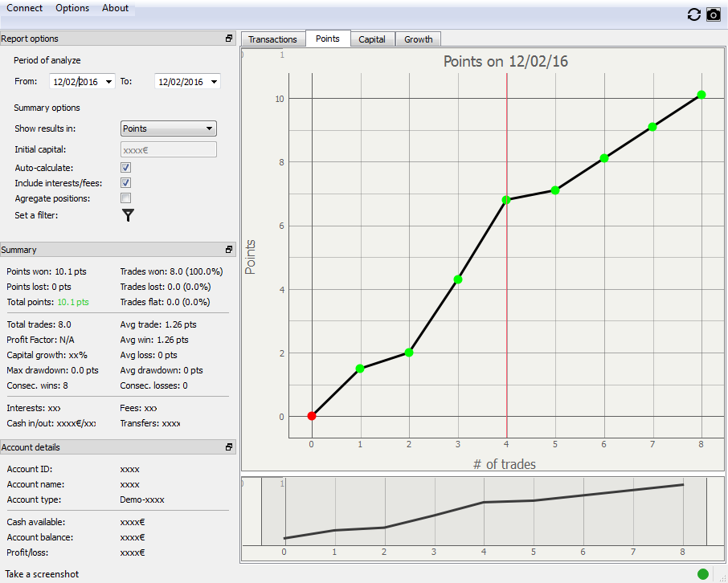This screenshot has height=583, width=728.
Task: Click the overview mini chart line
Action: pos(483,503)
